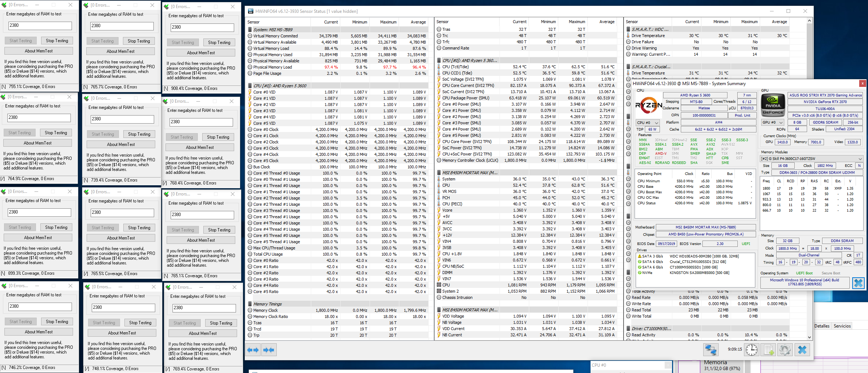Click the sensor list scrollbar down arrow
The image size is (868, 373).
(809, 337)
